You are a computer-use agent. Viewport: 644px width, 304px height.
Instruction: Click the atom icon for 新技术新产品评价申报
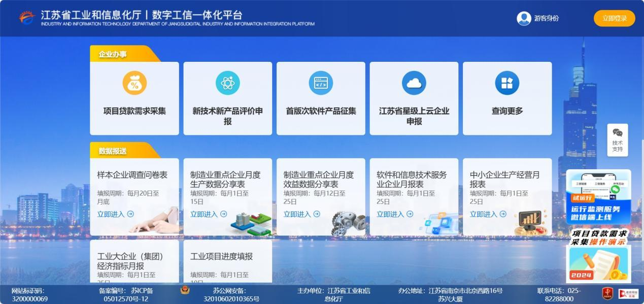(227, 83)
